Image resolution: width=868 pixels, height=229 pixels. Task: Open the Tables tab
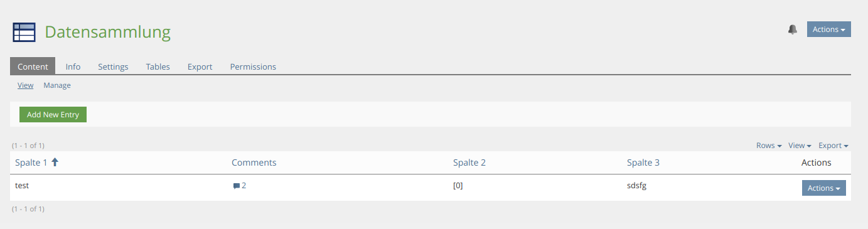point(158,67)
